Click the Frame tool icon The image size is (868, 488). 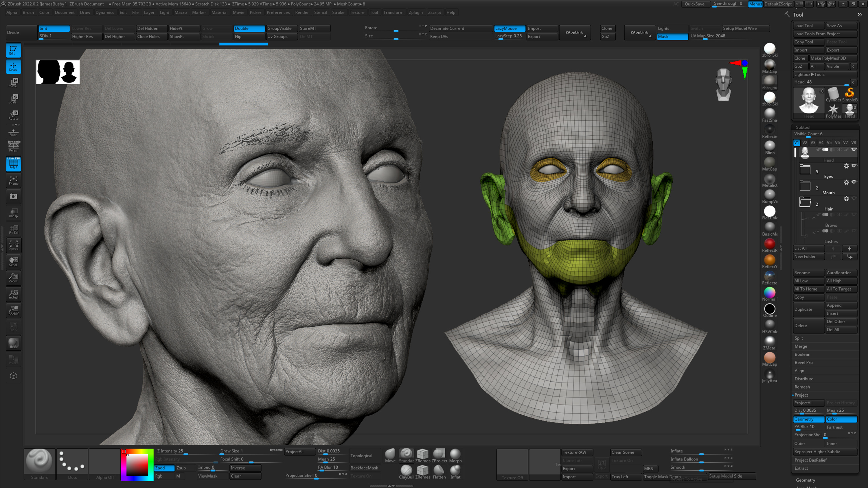tap(13, 180)
